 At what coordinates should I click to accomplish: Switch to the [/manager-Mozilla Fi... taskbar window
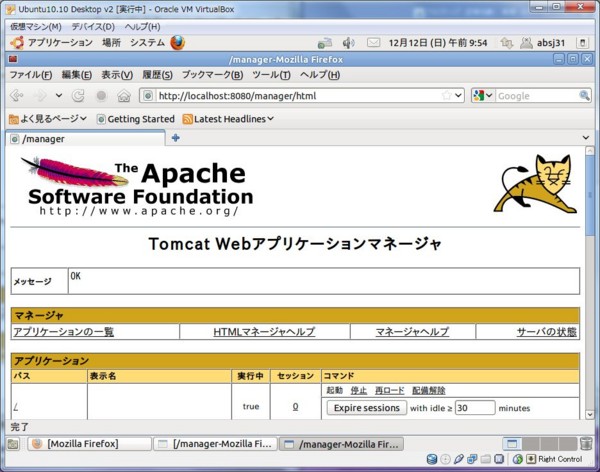click(x=215, y=444)
